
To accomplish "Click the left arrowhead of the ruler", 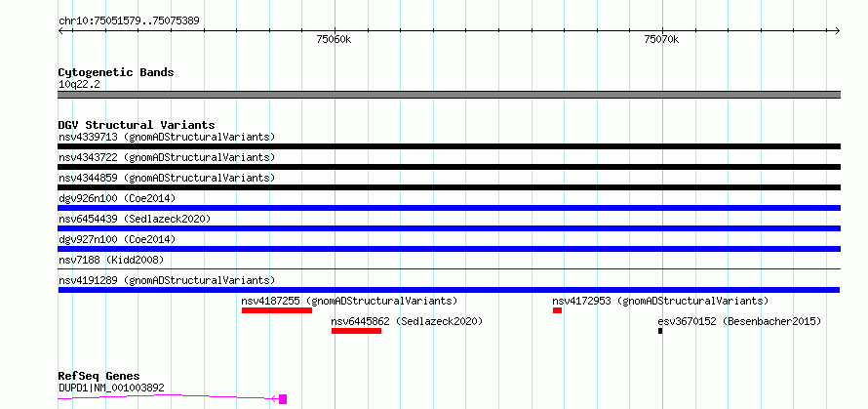I will 60,31.
